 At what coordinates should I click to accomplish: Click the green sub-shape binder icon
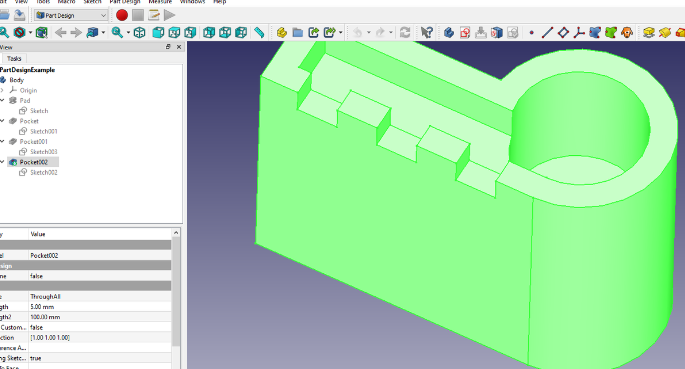611,32
